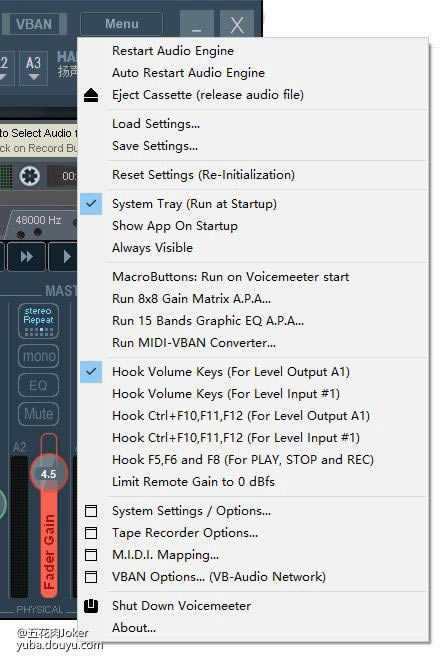Viewport: 440px width, 667px height.
Task: Select Restart Audio Engine
Action: click(x=173, y=51)
